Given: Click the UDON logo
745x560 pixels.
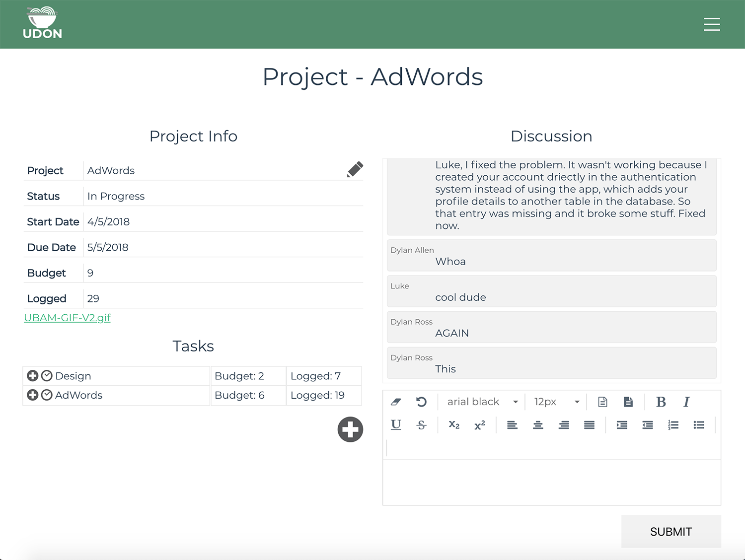Looking at the screenshot, I should (x=42, y=23).
